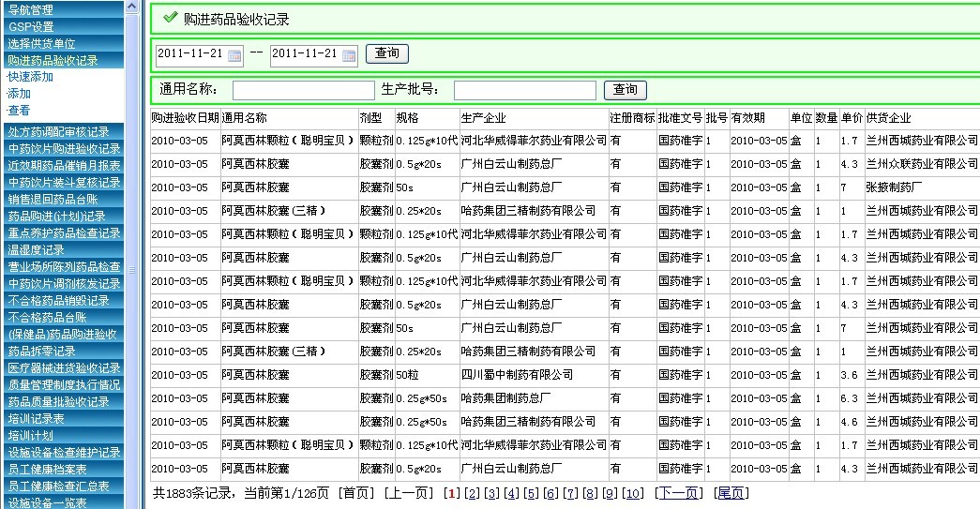Go to 上一页 previous page link
The width and height of the screenshot is (980, 509).
point(409,493)
